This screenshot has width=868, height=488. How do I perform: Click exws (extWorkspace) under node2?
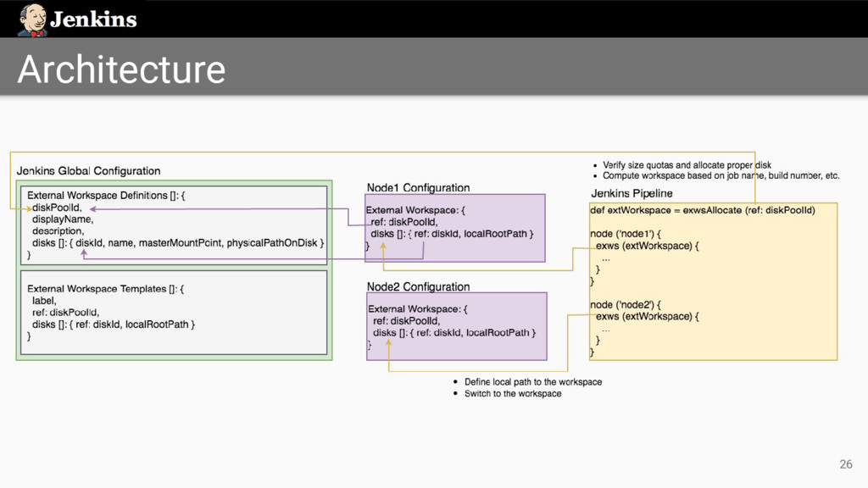pos(648,317)
